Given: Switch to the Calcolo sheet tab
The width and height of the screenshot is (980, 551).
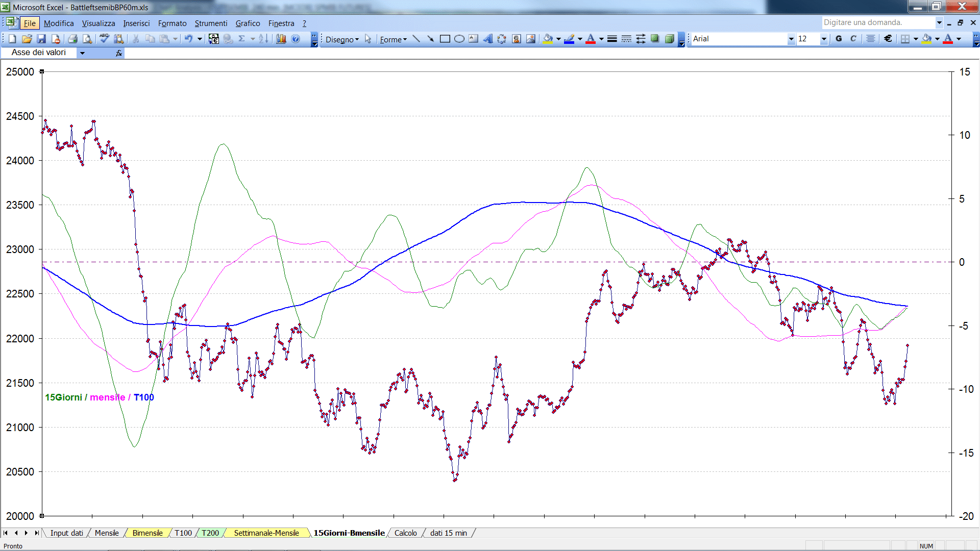Looking at the screenshot, I should point(405,533).
